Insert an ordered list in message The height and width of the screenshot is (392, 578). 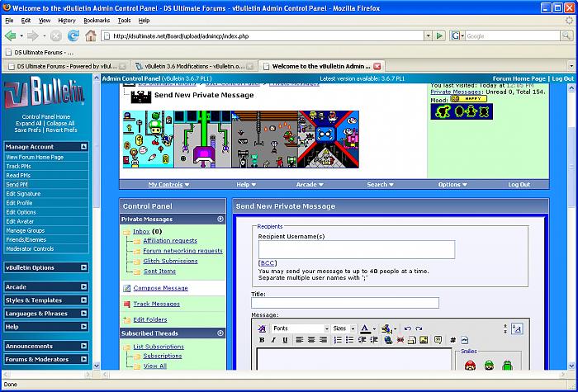[339, 340]
